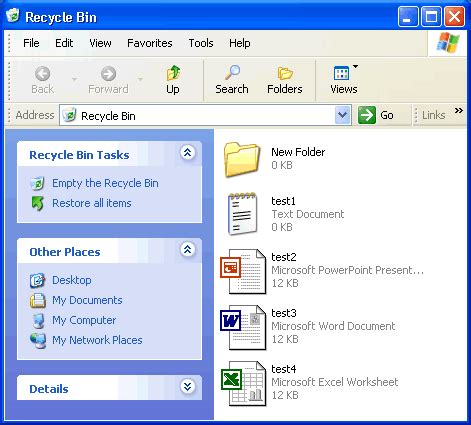This screenshot has width=471, height=425.
Task: Open My Computer link
Action: (84, 320)
